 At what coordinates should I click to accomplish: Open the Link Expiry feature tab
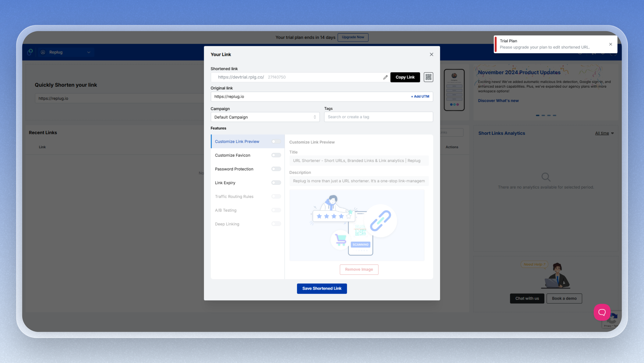point(247,183)
